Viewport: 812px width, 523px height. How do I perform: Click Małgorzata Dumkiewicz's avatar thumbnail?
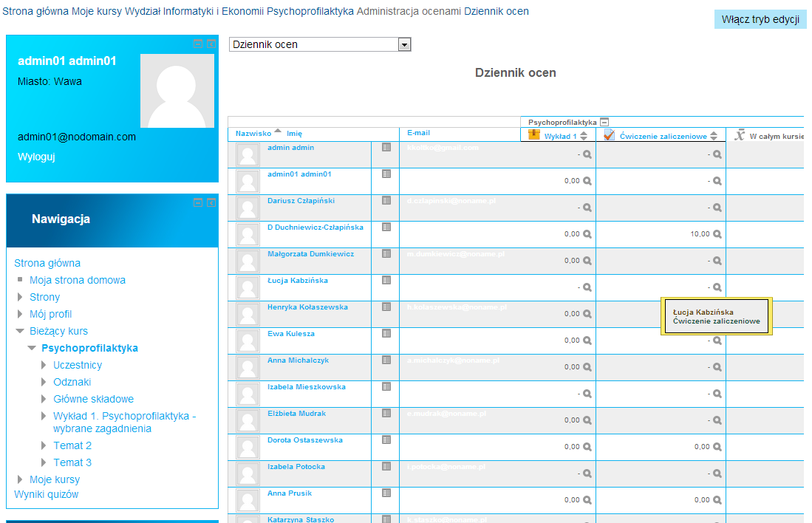click(x=248, y=261)
